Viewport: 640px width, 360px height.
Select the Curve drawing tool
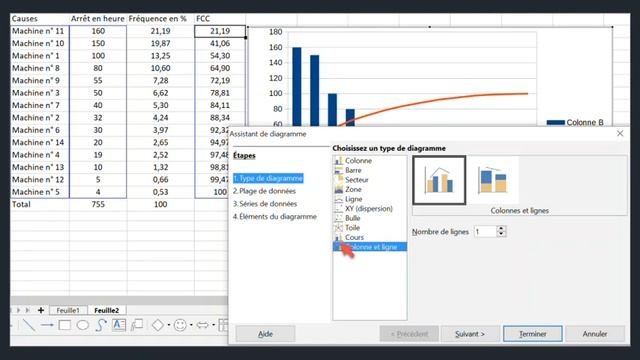pos(100,325)
